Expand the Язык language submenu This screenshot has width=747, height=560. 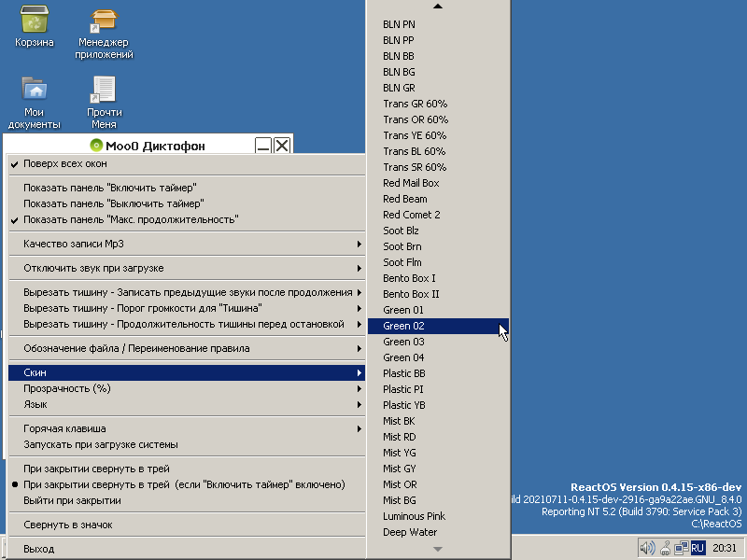coord(187,405)
